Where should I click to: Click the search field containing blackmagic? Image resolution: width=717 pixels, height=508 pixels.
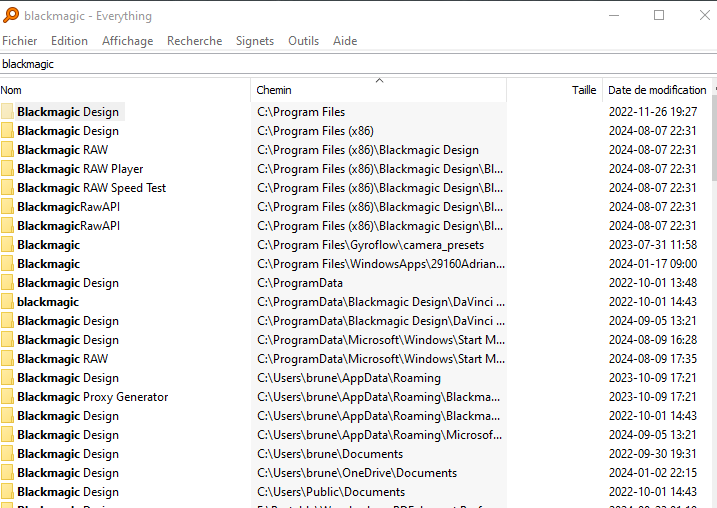click(x=358, y=64)
